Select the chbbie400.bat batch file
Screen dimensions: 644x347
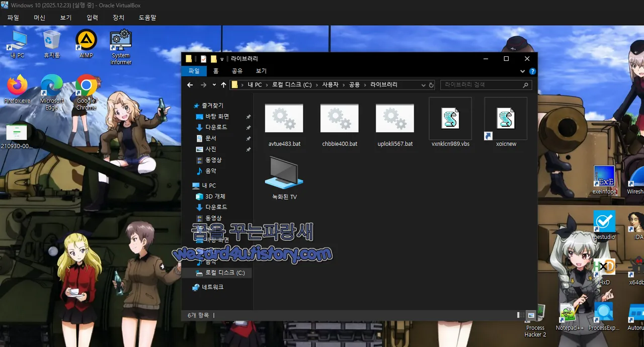(x=340, y=124)
